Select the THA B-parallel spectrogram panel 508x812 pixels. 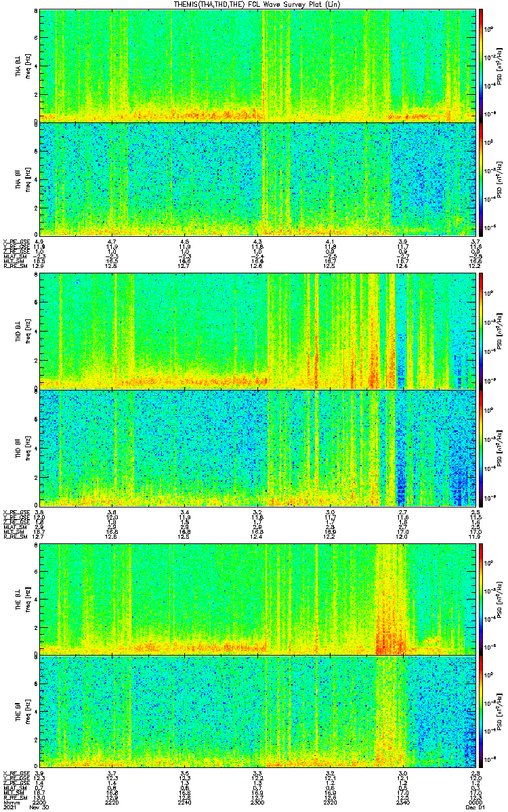259,179
